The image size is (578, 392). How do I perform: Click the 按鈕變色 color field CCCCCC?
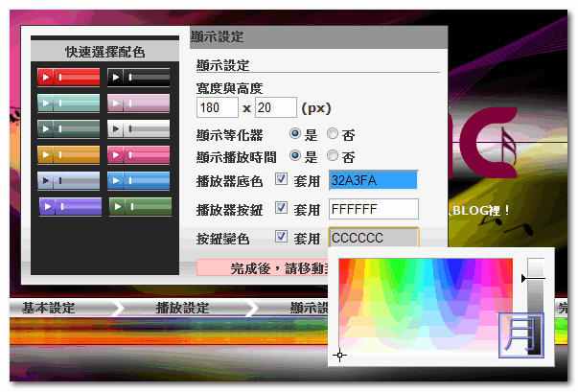(373, 237)
